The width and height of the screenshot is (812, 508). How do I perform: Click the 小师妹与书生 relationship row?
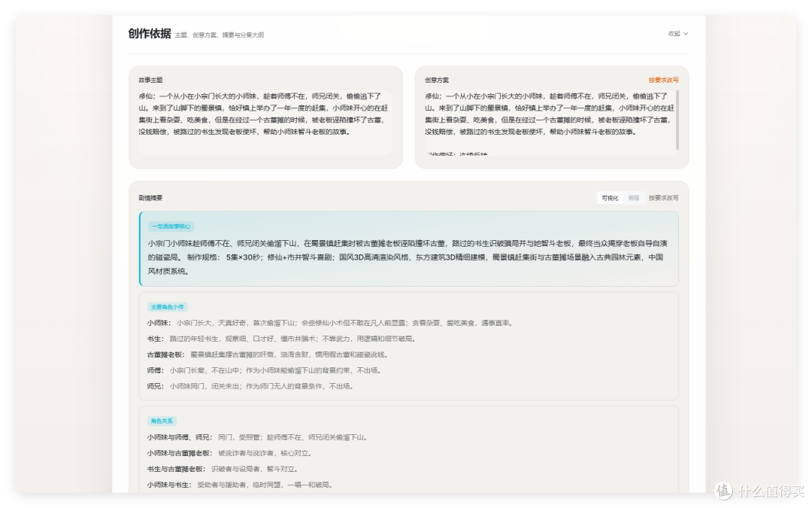pos(240,485)
